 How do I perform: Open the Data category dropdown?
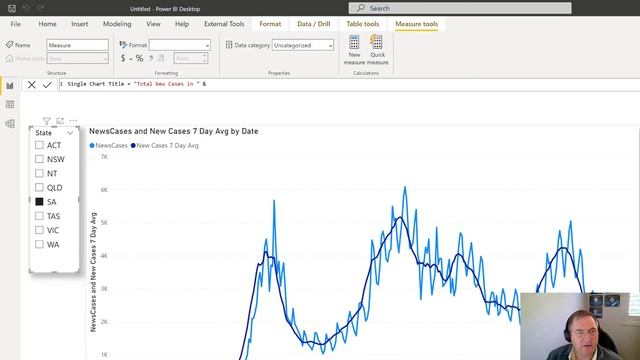click(303, 45)
